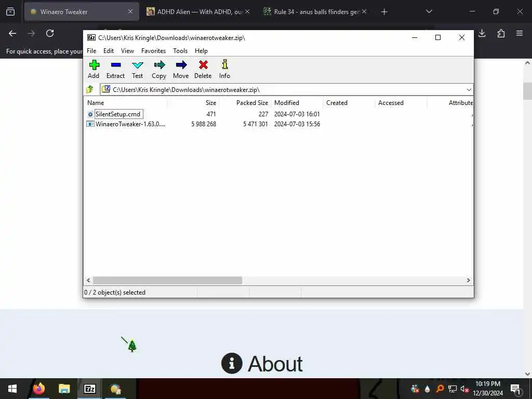Open the notification center icon
This screenshot has height=399, width=532.
pyautogui.click(x=515, y=389)
